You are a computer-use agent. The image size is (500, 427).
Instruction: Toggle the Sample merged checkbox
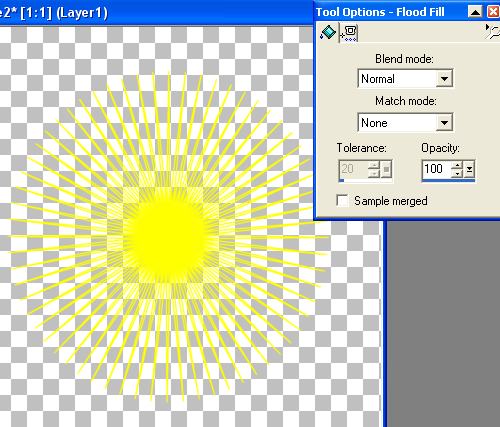(342, 201)
